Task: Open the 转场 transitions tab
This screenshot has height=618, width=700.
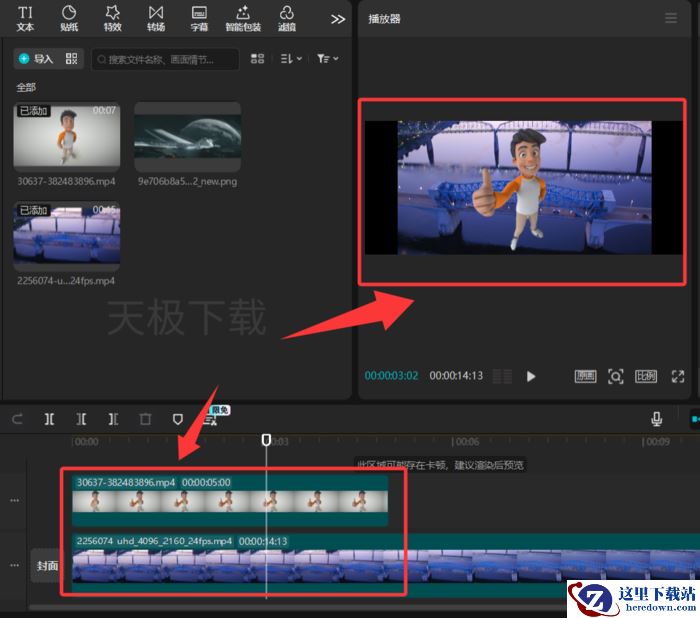Action: tap(156, 19)
